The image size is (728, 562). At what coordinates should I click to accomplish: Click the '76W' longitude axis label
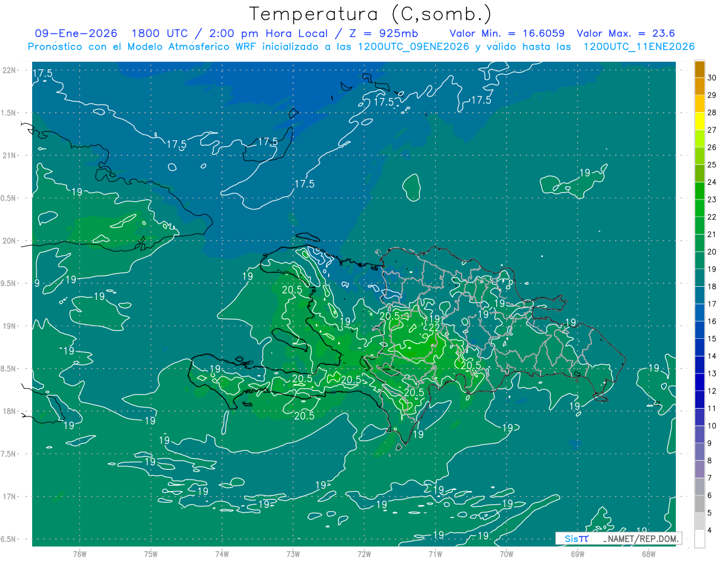pyautogui.click(x=79, y=554)
